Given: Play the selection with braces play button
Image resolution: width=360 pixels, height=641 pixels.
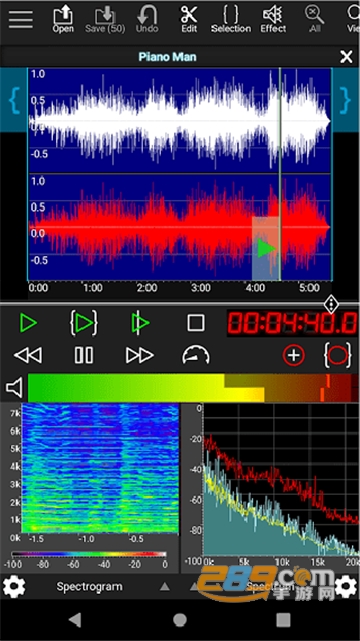Looking at the screenshot, I should pyautogui.click(x=84, y=323).
